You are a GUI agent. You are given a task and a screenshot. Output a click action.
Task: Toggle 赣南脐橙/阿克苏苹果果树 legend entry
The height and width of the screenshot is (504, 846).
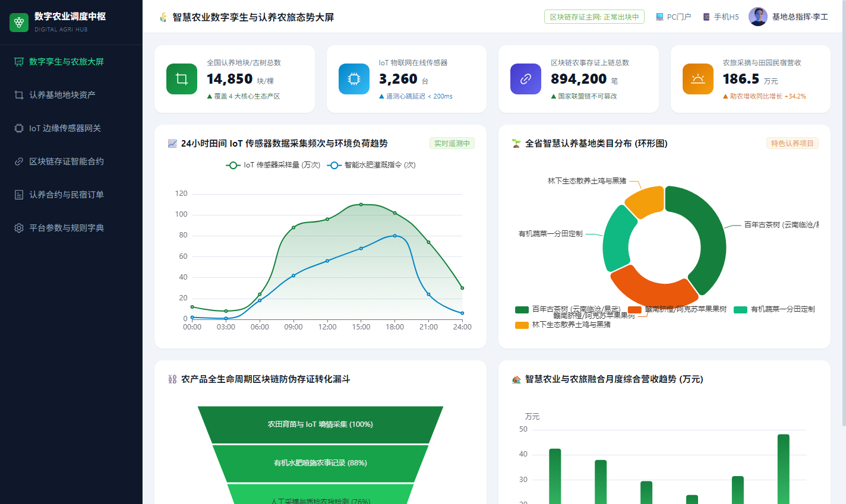tap(677, 309)
